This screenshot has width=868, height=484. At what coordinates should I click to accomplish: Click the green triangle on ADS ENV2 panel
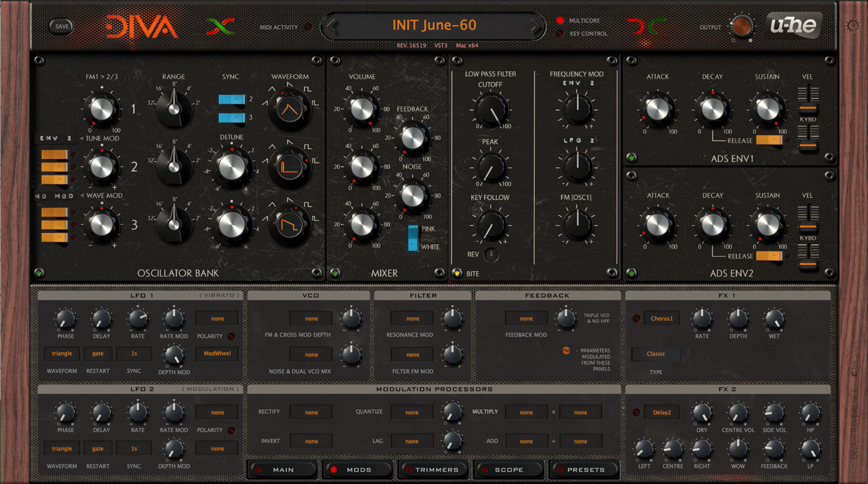point(631,273)
